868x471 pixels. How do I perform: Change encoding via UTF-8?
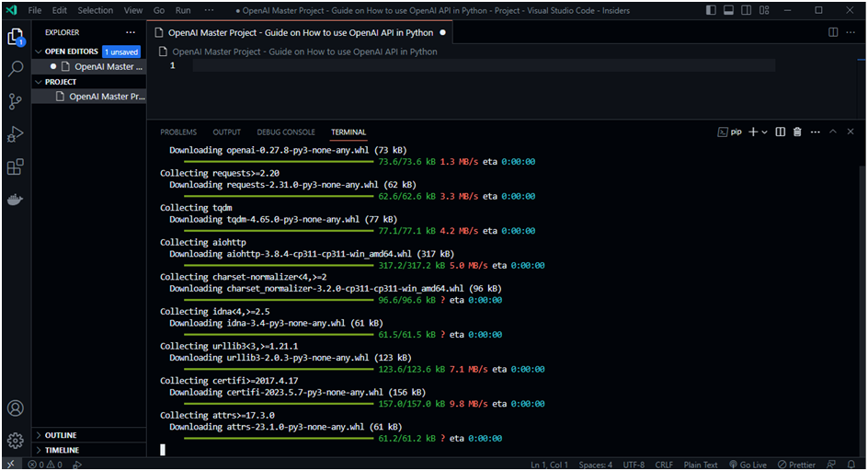(634, 465)
